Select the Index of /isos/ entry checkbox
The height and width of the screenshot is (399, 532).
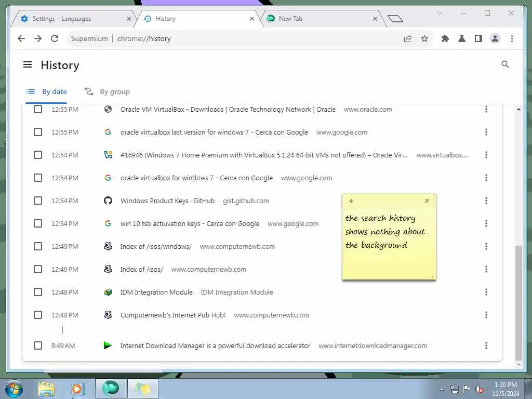(x=38, y=269)
